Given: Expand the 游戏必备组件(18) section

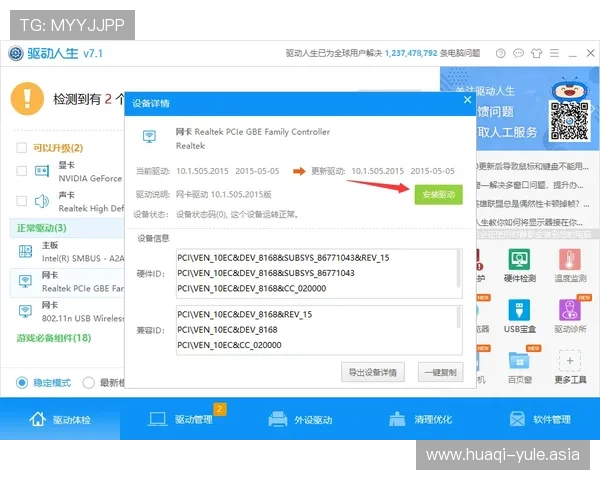Looking at the screenshot, I should click(54, 338).
